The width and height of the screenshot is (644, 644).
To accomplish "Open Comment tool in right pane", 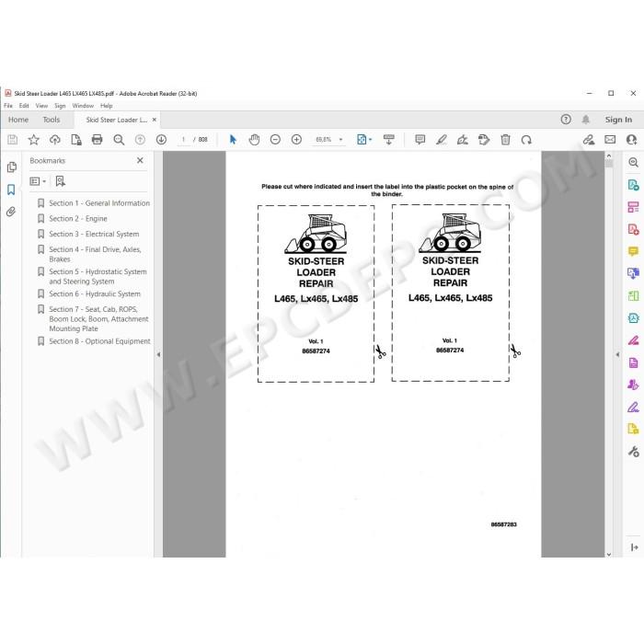I will 633,251.
